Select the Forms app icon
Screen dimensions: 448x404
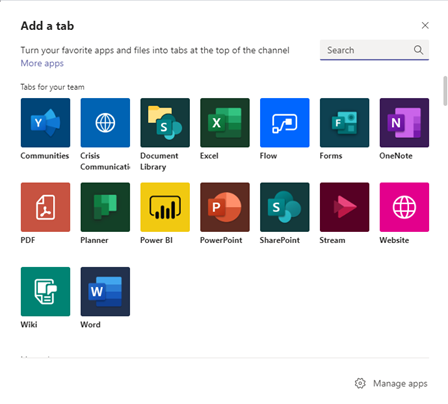[x=345, y=123]
